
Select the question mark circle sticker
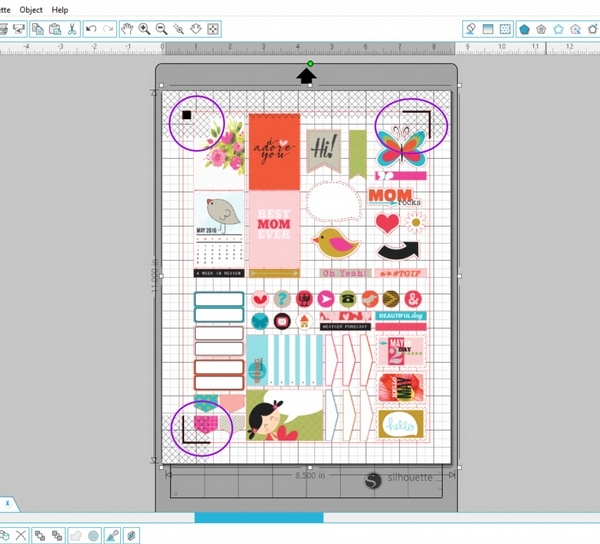pos(282,299)
